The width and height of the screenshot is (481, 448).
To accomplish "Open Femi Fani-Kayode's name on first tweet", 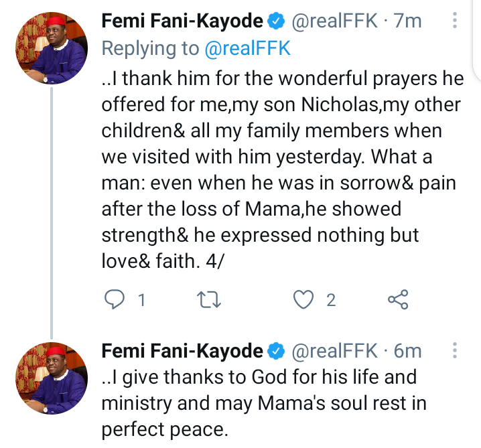I will pos(182,21).
